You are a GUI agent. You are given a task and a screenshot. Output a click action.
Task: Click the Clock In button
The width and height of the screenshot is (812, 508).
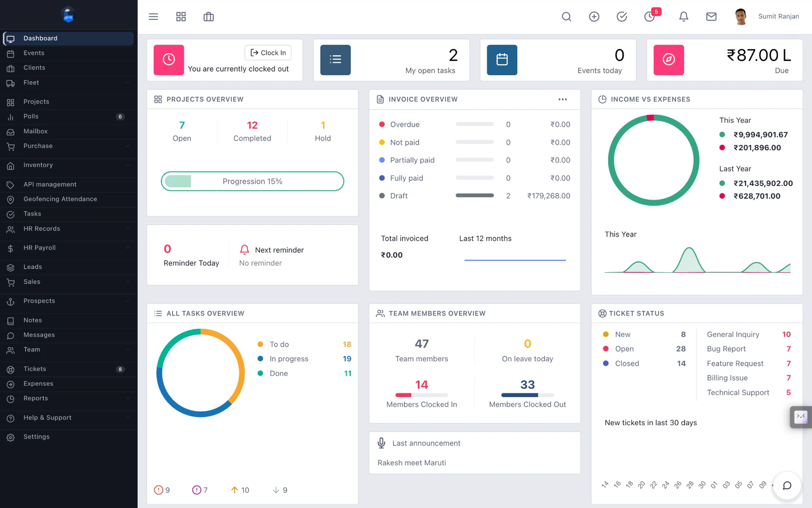[268, 53]
